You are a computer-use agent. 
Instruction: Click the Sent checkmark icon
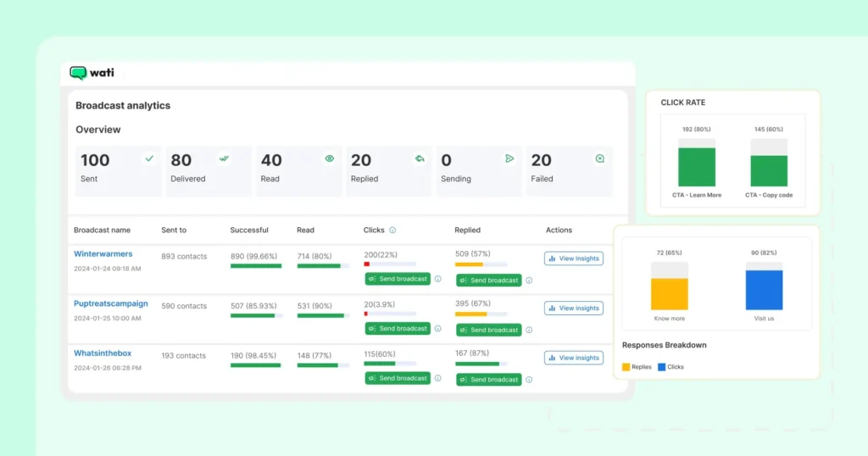click(x=149, y=158)
